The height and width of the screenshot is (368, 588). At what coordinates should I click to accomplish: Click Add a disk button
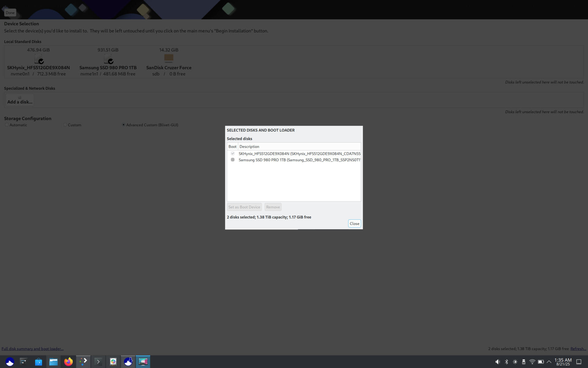[20, 100]
